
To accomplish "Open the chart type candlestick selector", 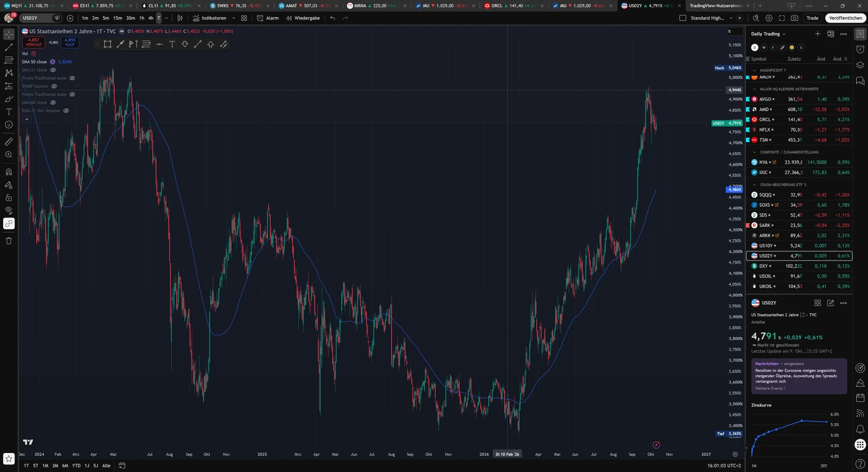I will coord(180,18).
